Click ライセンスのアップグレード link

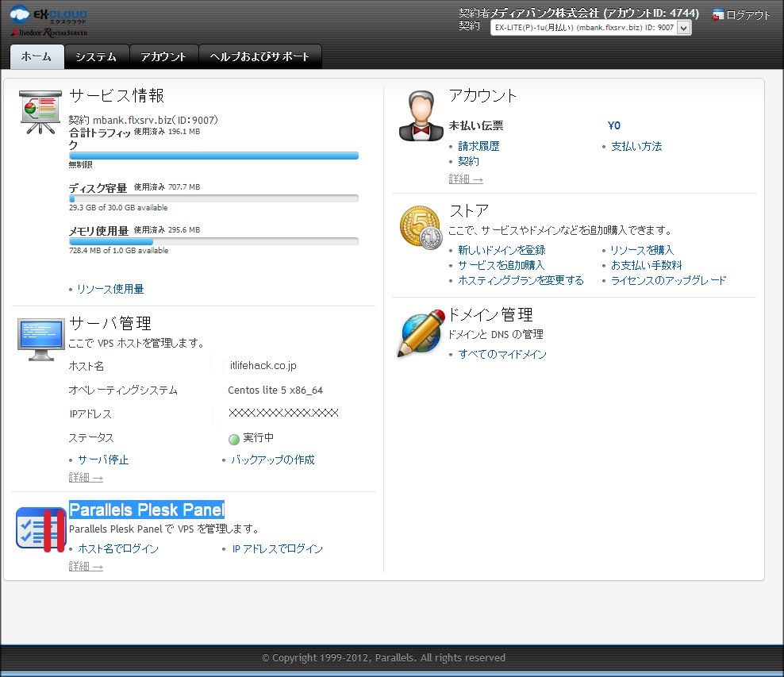click(668, 280)
